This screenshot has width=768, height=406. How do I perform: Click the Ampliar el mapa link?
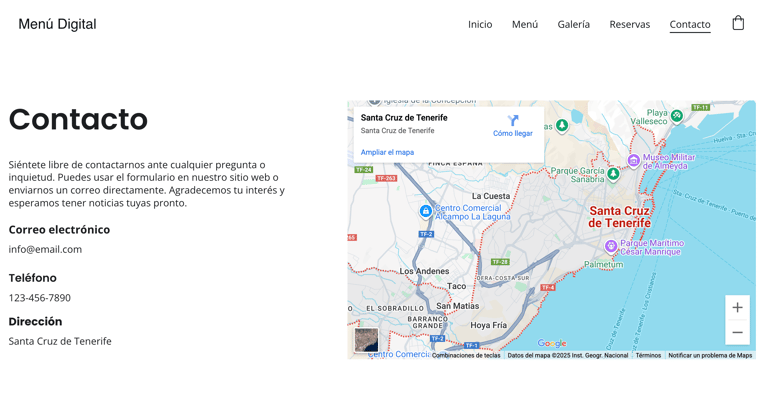pos(387,152)
